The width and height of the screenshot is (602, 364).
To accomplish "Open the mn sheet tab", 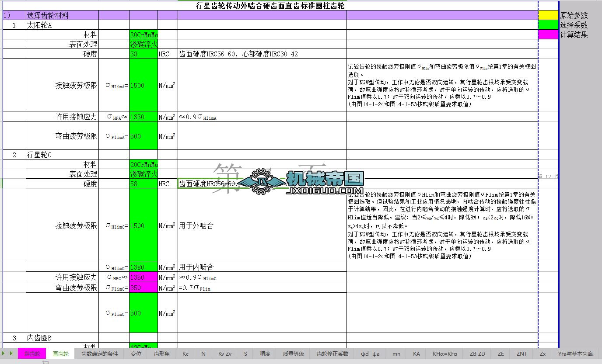I will (396, 354).
